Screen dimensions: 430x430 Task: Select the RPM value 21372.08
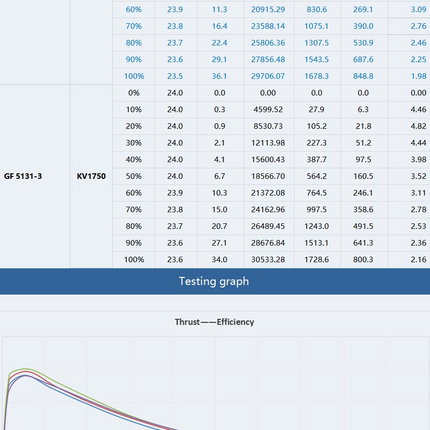(268, 193)
